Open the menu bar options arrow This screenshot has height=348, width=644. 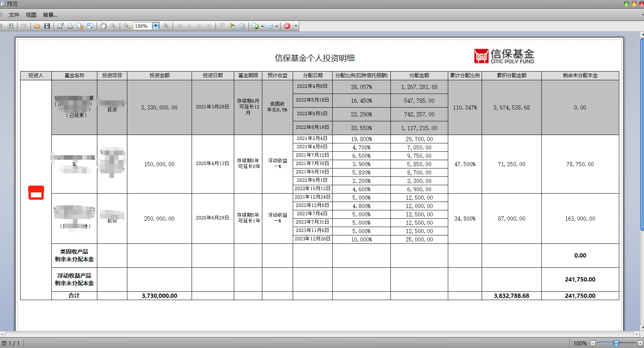642,15
